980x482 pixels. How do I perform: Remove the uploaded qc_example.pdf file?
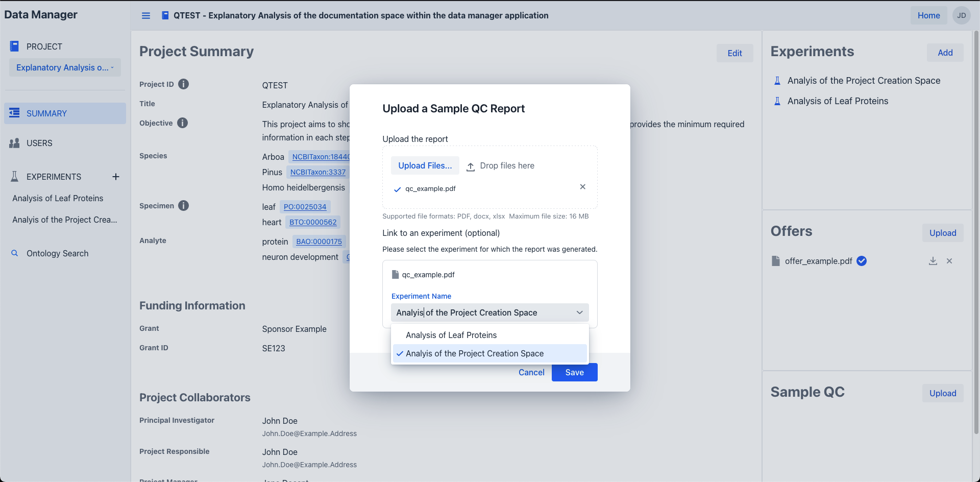click(582, 187)
